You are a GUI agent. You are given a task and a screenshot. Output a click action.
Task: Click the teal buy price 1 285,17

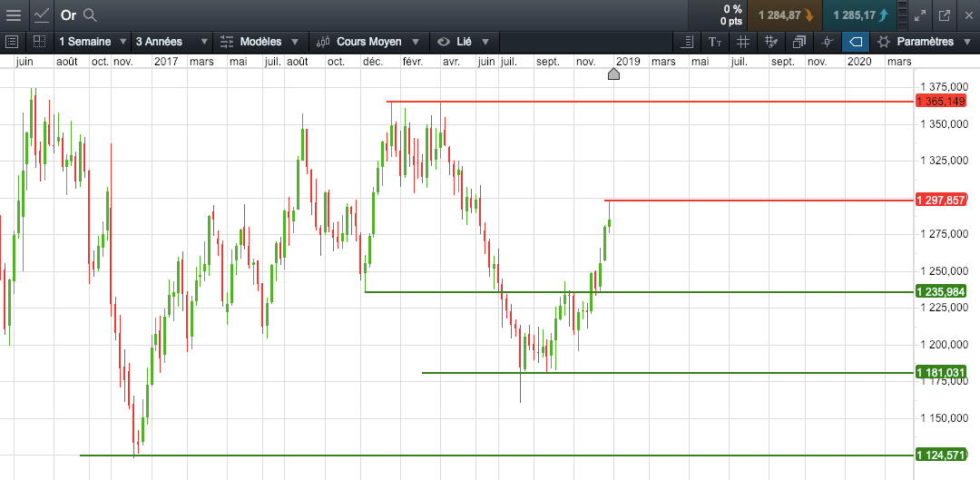click(x=858, y=15)
